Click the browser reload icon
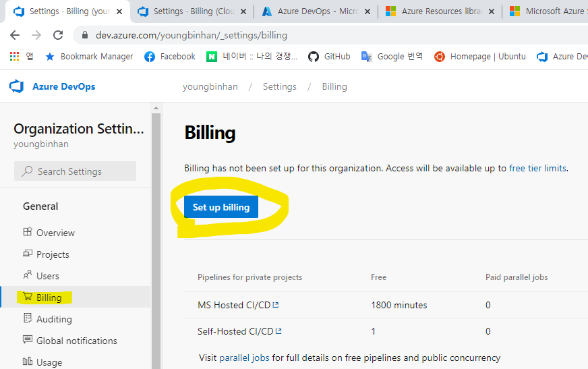Viewport: 588px width, 369px height. [58, 36]
